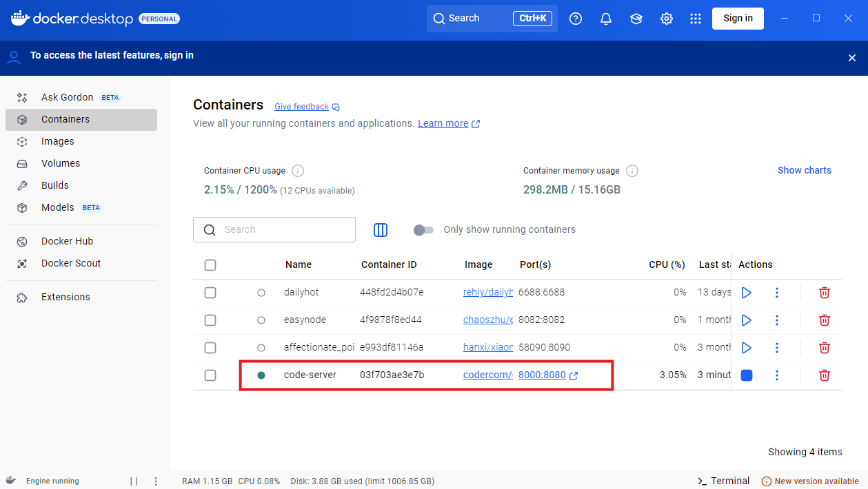Screen dimensions: 868x489
Task: Open more actions menu for easynode
Action: click(x=777, y=320)
